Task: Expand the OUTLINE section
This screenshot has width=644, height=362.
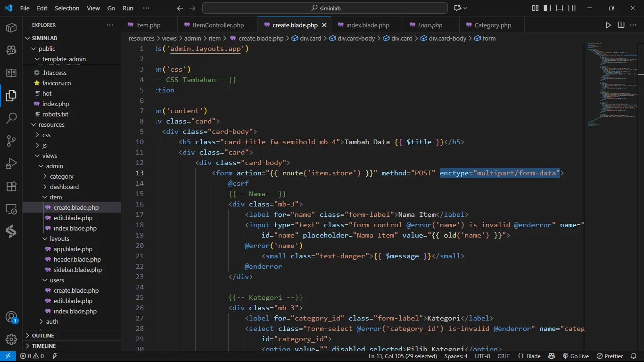Action: tap(43, 336)
